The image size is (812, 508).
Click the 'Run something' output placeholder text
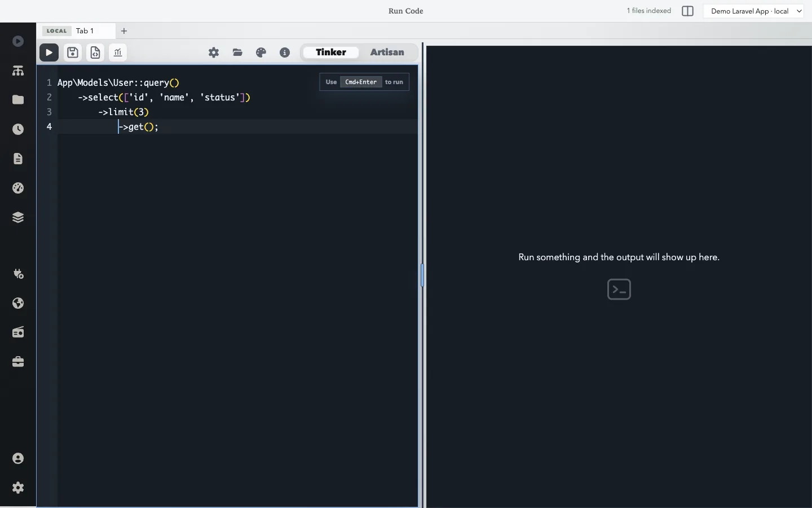point(619,257)
